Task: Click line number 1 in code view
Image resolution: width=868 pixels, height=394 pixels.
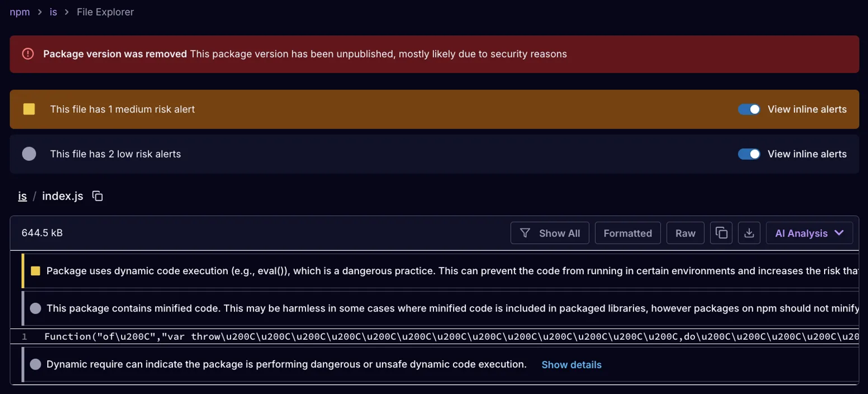Action: (x=24, y=336)
